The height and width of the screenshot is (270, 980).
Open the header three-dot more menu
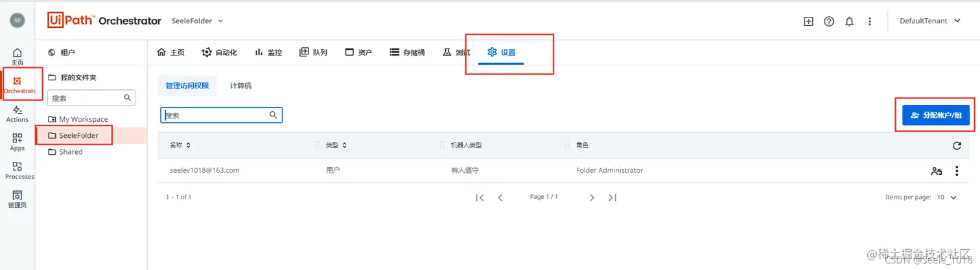pyautogui.click(x=870, y=21)
